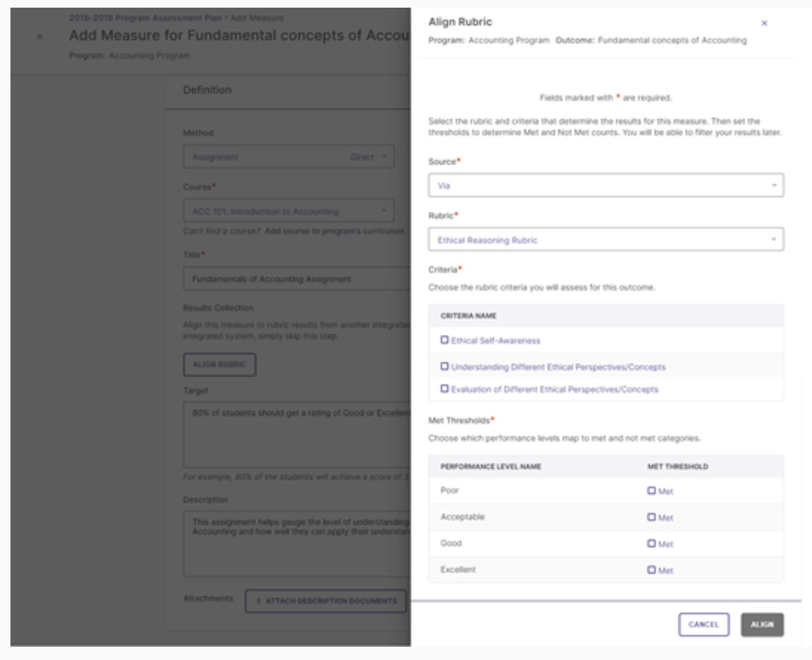The width and height of the screenshot is (812, 660).
Task: Click the Title input field
Action: point(297,279)
